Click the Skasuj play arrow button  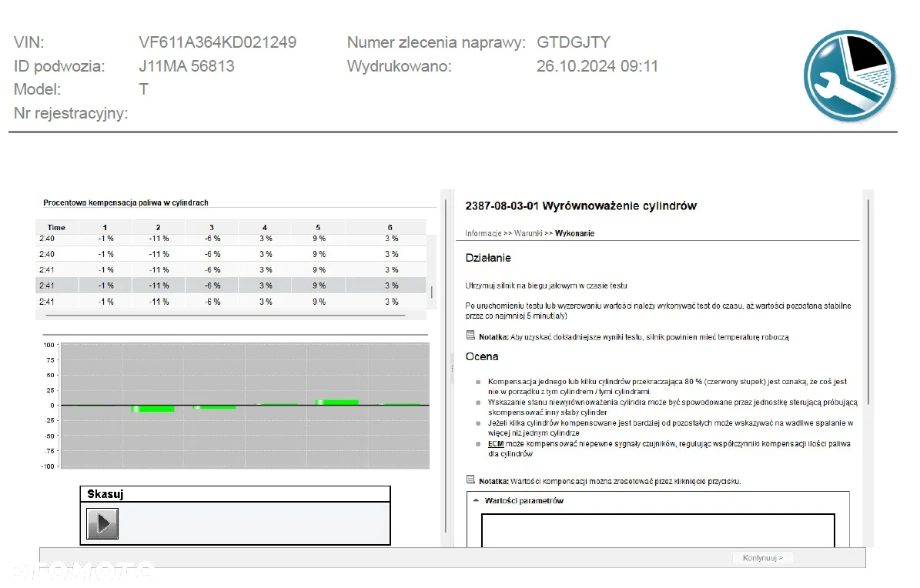point(102,523)
